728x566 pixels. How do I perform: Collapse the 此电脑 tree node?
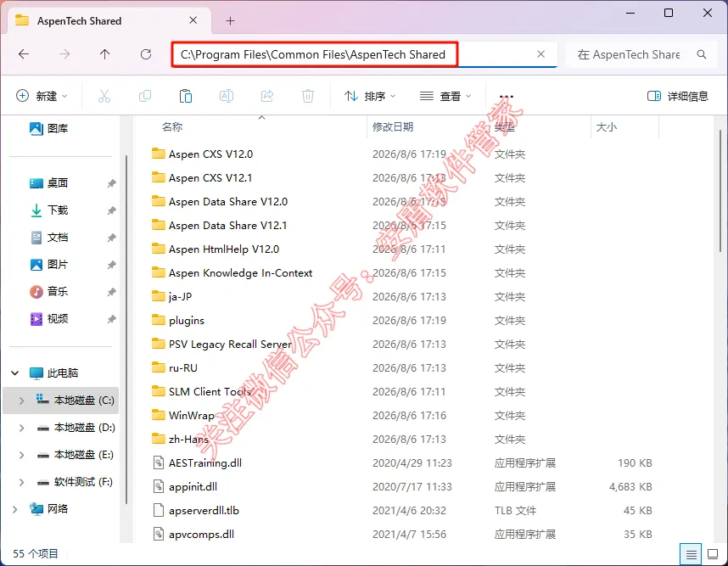coord(15,373)
